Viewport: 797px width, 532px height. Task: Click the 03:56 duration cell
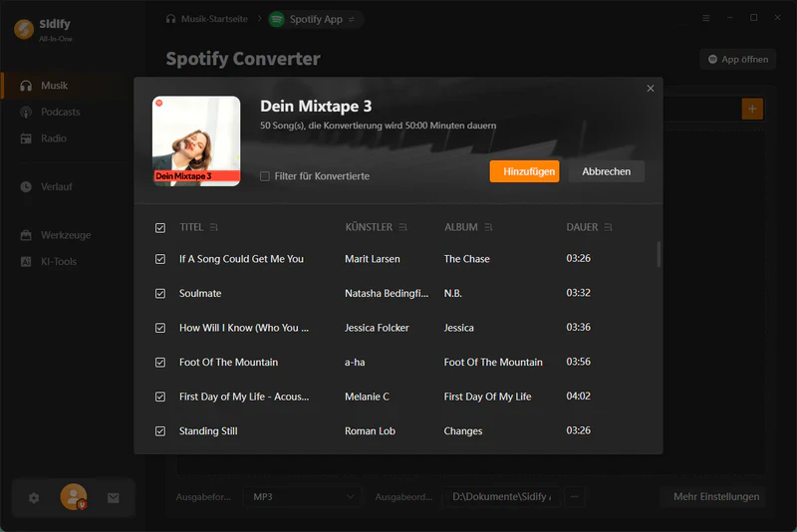[x=579, y=362]
